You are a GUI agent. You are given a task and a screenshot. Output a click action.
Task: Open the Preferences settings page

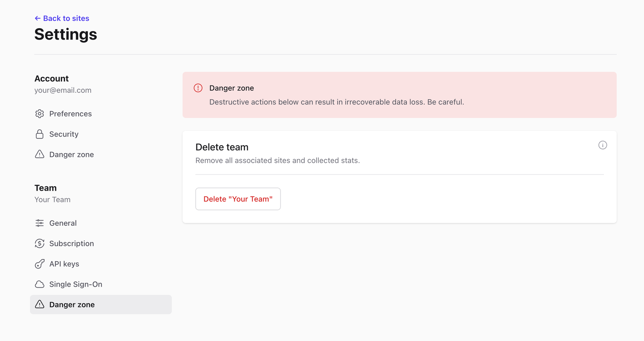click(70, 114)
